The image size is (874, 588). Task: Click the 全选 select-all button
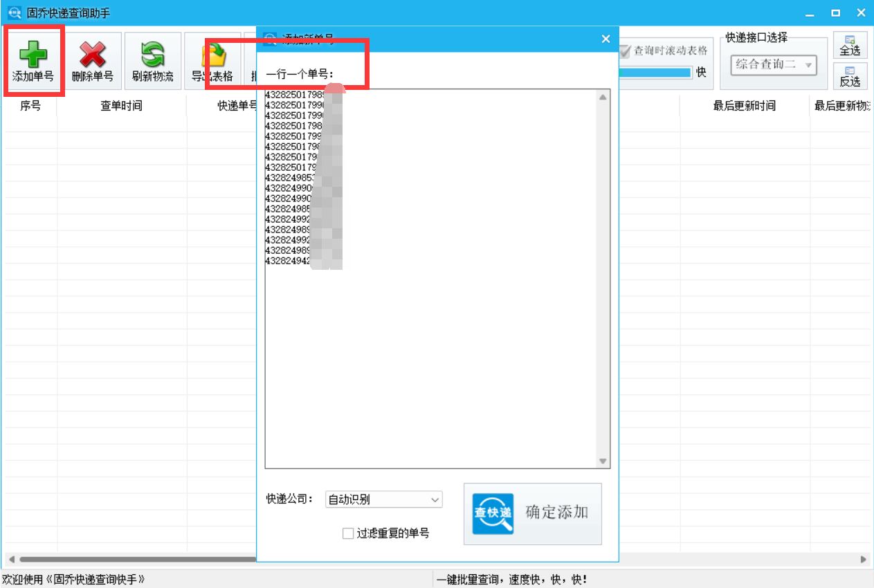850,45
